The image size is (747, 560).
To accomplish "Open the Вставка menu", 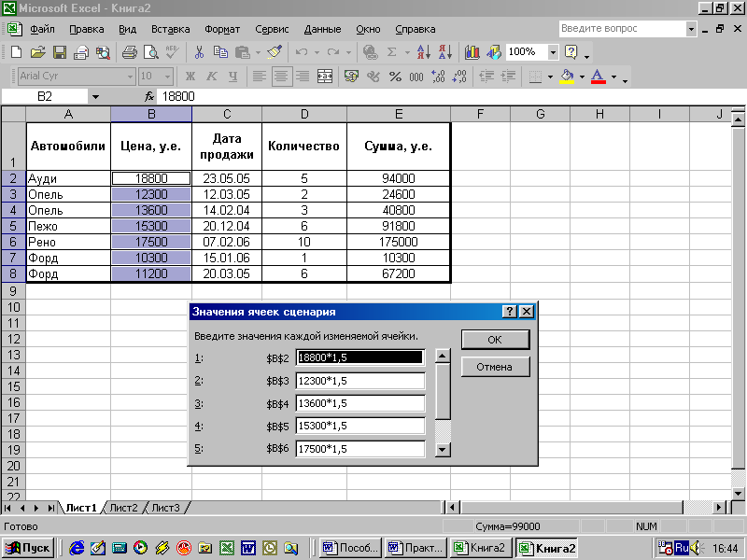I will pyautogui.click(x=171, y=29).
